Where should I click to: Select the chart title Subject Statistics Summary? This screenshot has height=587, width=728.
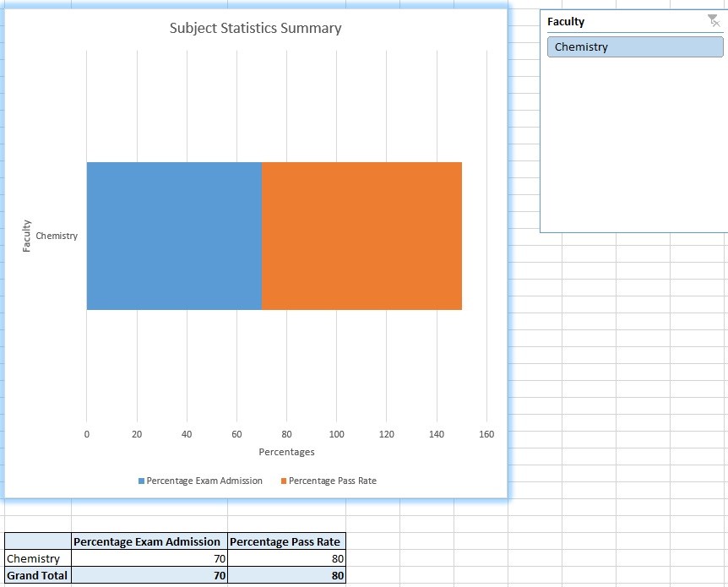coord(255,28)
